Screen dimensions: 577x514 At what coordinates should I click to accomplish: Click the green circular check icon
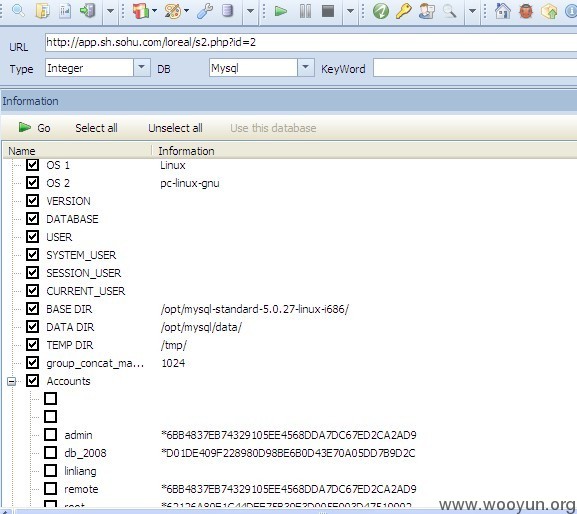click(x=380, y=11)
